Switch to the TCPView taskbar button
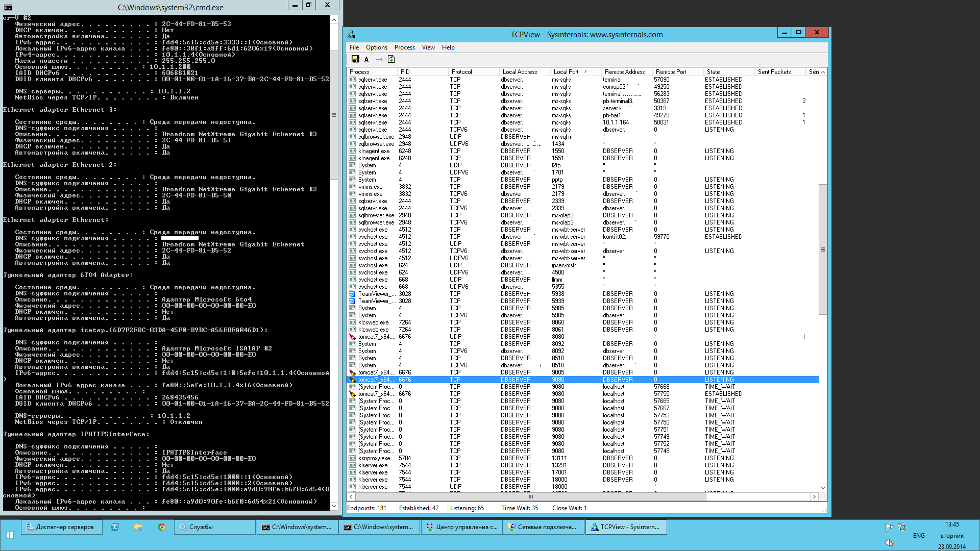Viewport: 980px width, 551px height. (626, 527)
